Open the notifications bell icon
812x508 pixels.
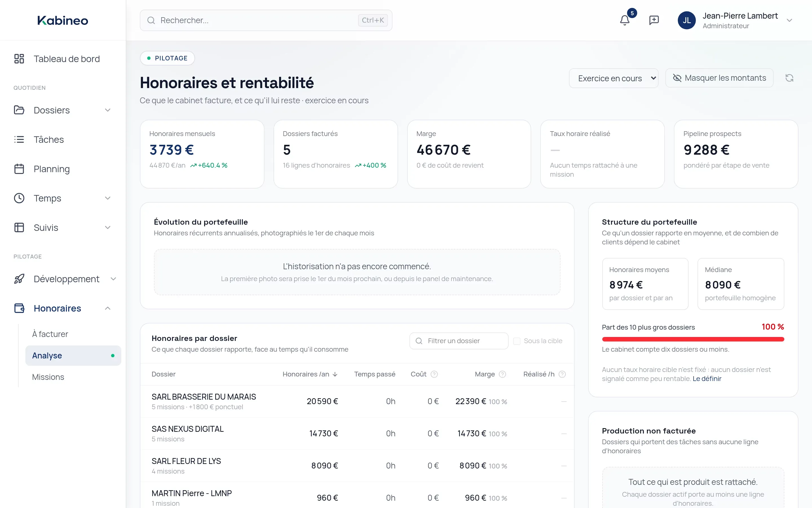coord(625,20)
